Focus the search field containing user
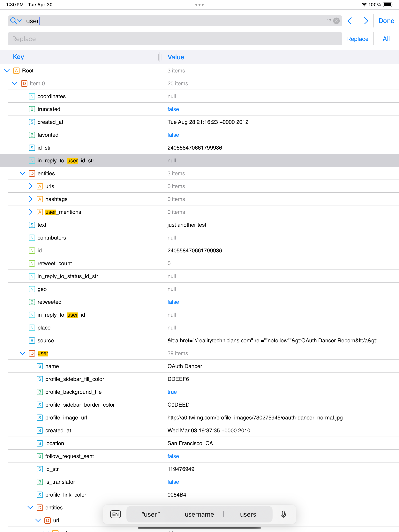399x532 pixels. 175,21
